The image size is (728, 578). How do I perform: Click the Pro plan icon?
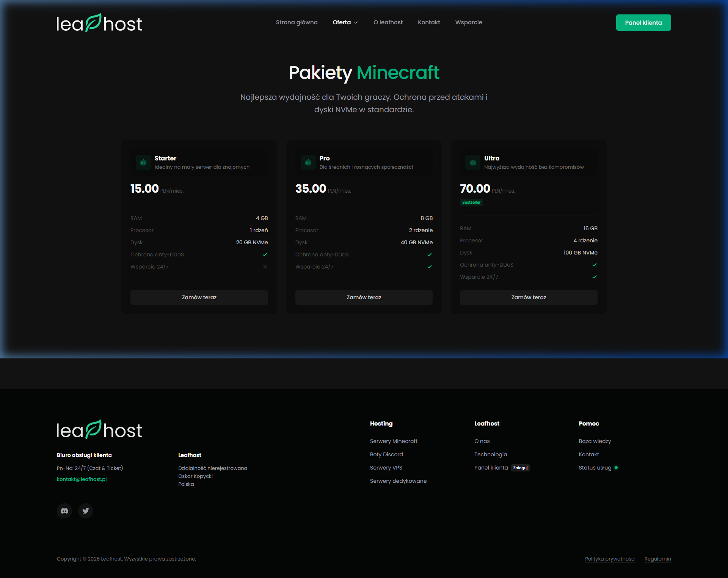(308, 162)
